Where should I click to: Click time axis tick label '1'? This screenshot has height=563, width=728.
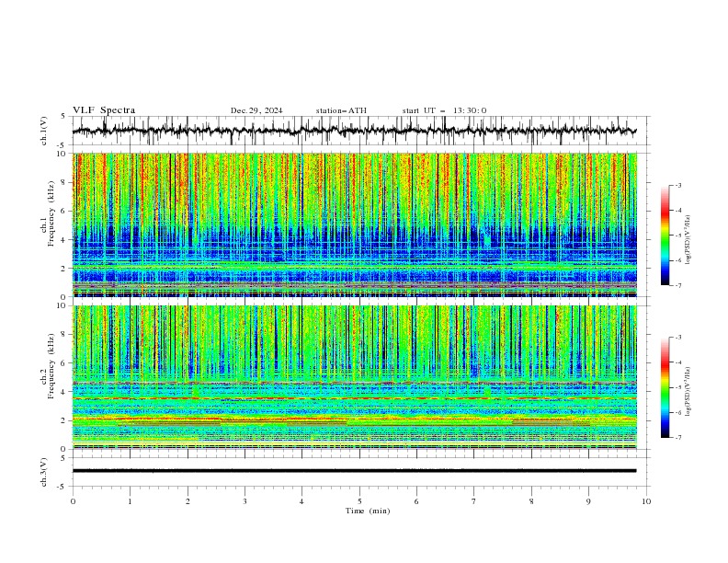click(x=130, y=501)
